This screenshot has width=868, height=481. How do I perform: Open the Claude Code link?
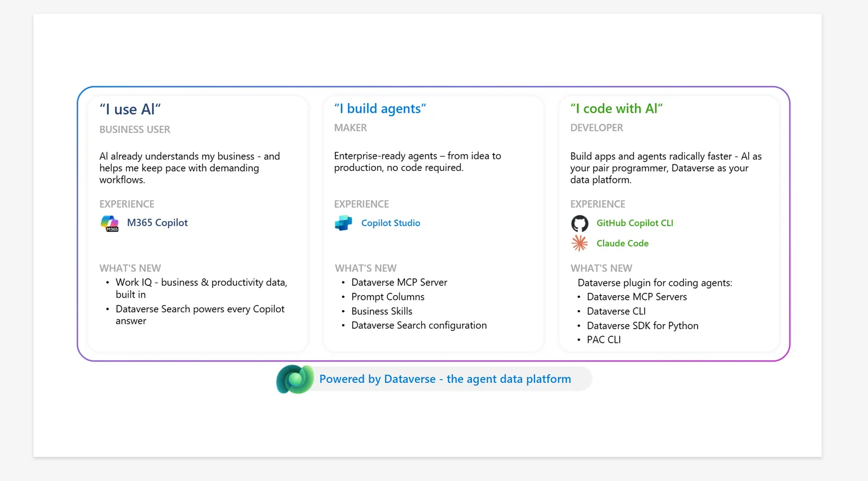tap(623, 243)
